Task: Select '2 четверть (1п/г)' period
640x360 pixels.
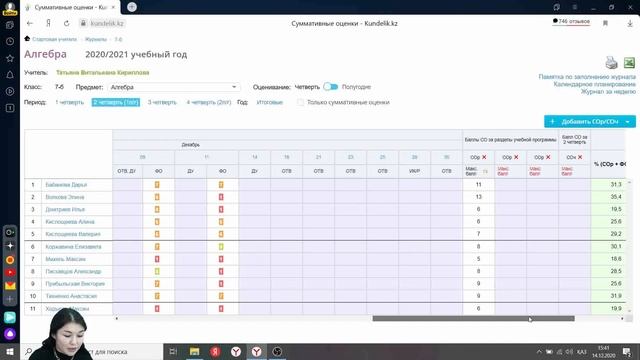Action: [x=116, y=102]
